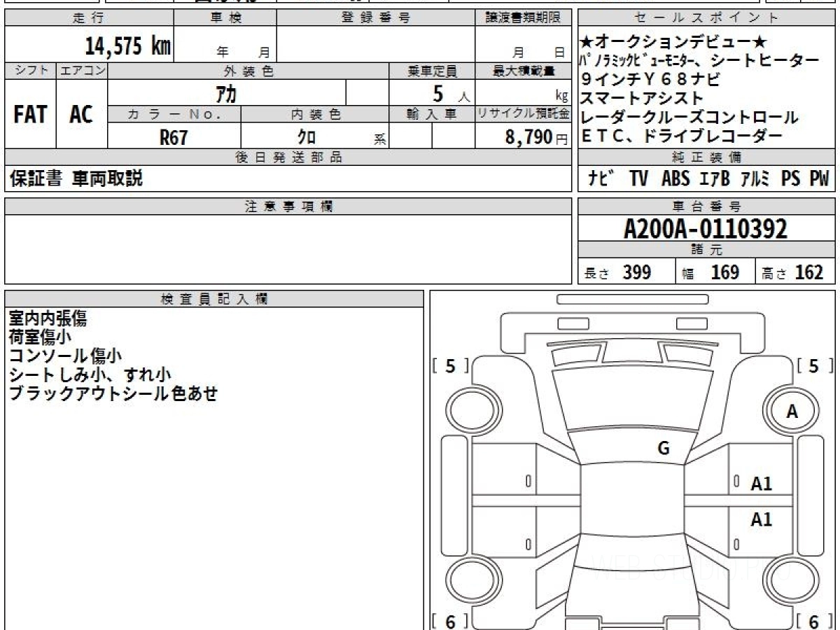Select the length value "長さ 399"
The height and width of the screenshot is (630, 840).
click(617, 272)
